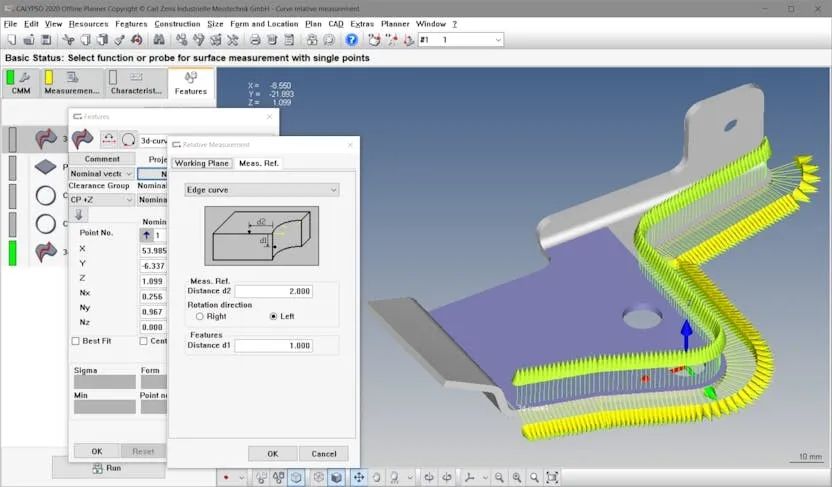Toggle the gray status bar beside plane feature
Screen dimensions: 832x487
(12, 168)
